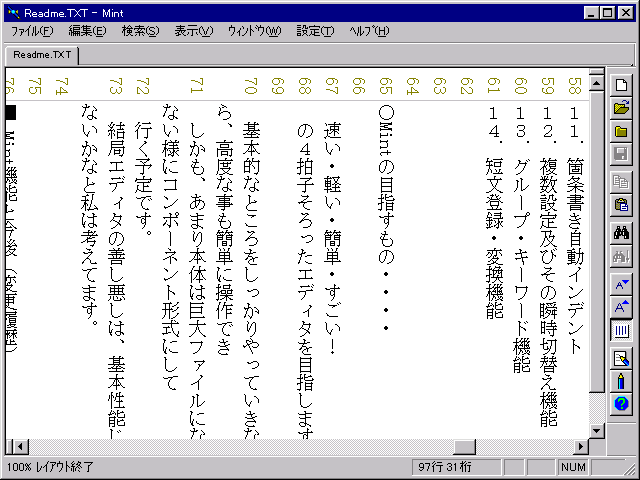Click the closed yellow folder icon
This screenshot has height=480, width=640.
coord(621,131)
